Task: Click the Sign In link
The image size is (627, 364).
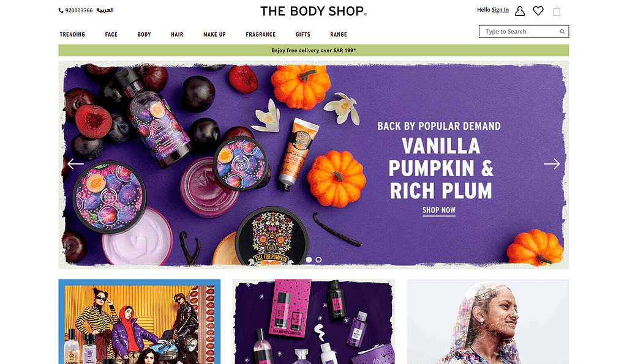Action: click(500, 10)
